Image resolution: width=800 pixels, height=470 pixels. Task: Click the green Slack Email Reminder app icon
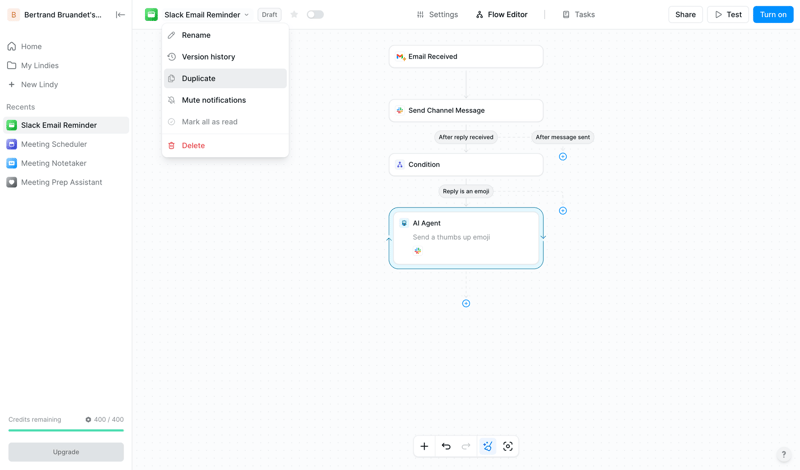coord(151,15)
